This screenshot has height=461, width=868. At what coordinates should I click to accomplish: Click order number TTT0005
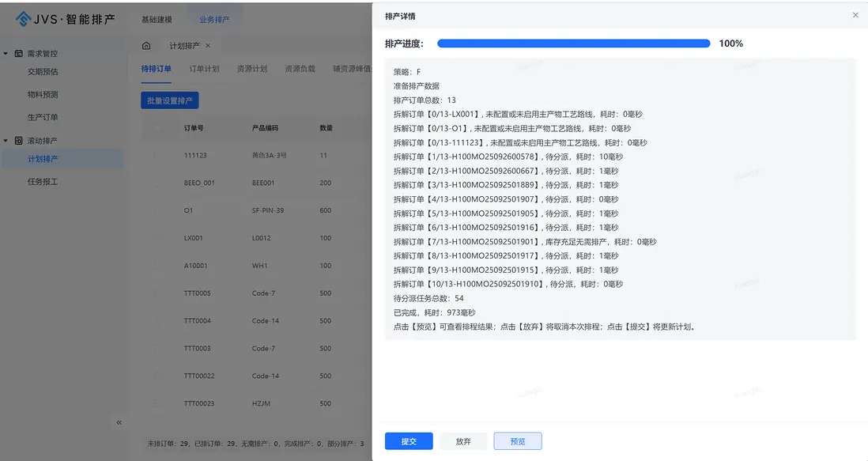click(197, 293)
